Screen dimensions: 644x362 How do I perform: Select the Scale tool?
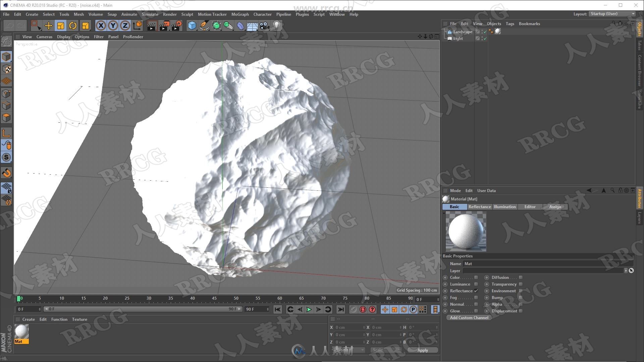pos(61,25)
